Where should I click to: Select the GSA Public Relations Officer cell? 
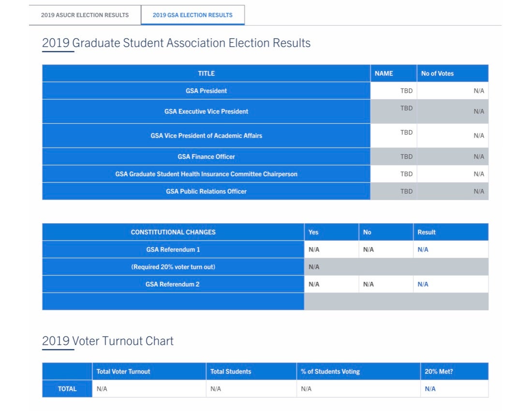pyautogui.click(x=206, y=191)
